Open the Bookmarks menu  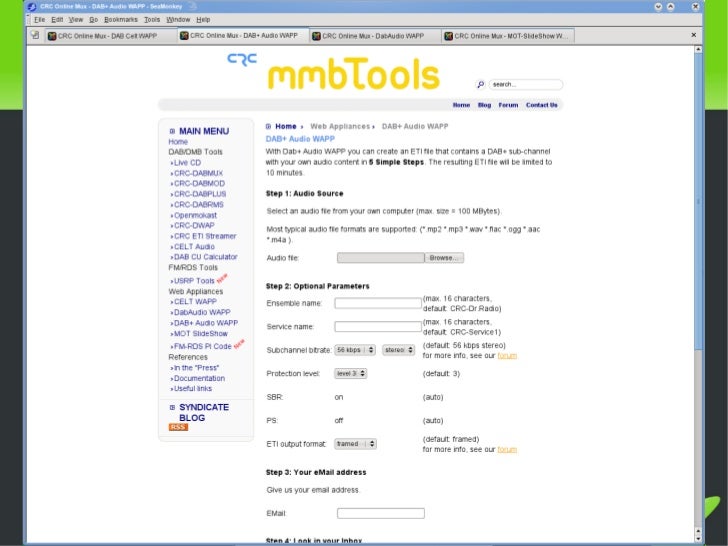click(121, 20)
